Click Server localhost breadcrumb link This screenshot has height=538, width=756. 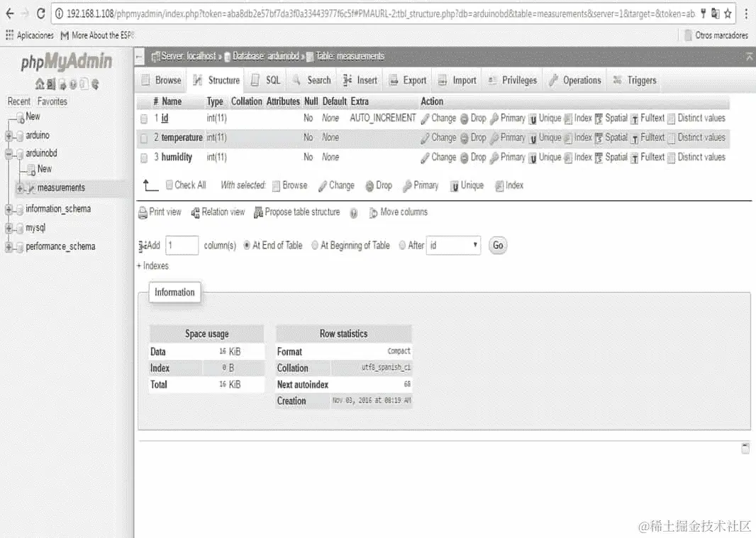click(x=189, y=57)
